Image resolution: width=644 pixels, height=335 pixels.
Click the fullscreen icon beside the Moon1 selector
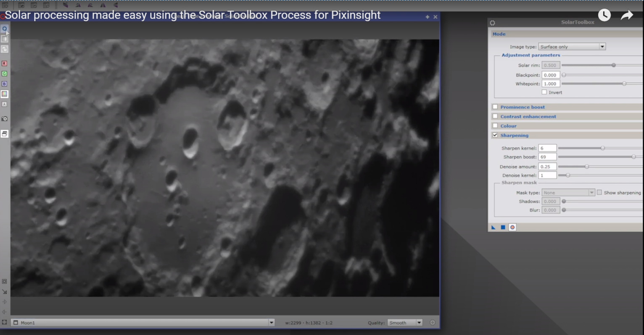(5, 322)
